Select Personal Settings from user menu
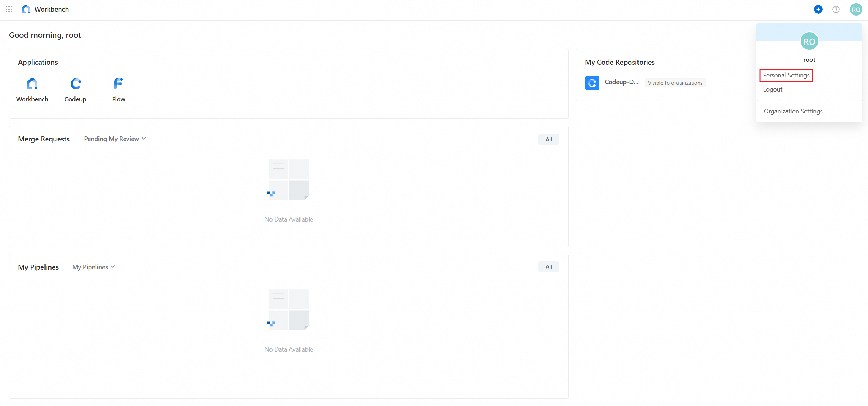 [786, 75]
